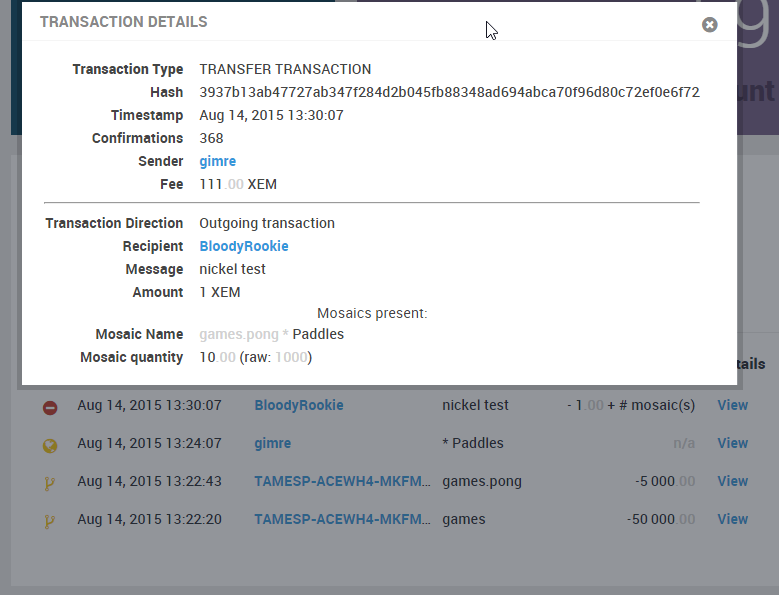View details of games namespace transaction
This screenshot has width=779, height=595.
(733, 519)
